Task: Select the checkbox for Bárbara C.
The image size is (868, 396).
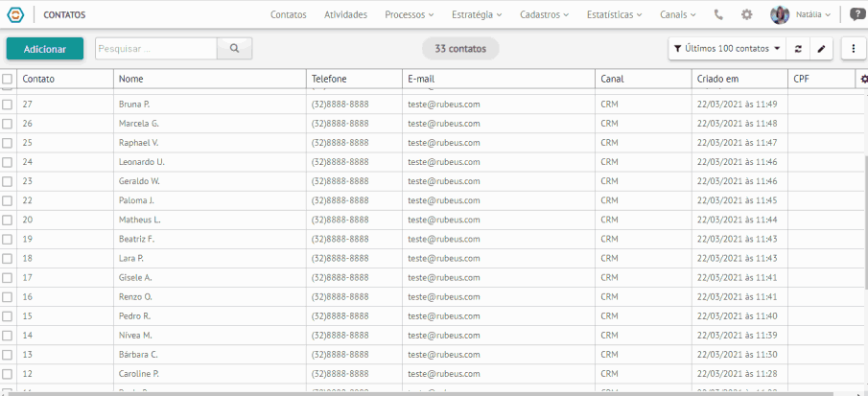Action: 7,355
